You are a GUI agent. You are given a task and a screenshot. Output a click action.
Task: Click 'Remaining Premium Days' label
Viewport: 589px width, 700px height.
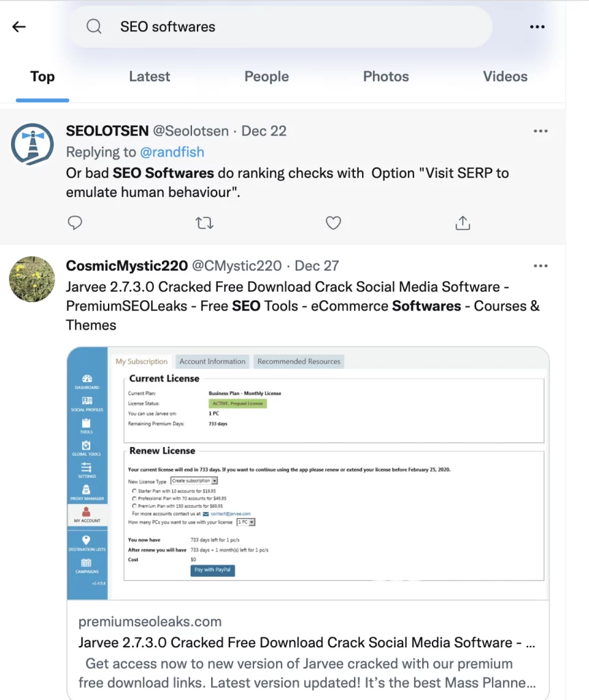tap(156, 424)
